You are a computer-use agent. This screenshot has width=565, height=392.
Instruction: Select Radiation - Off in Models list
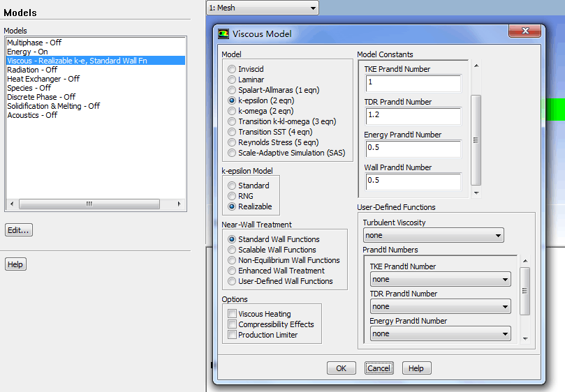32,70
